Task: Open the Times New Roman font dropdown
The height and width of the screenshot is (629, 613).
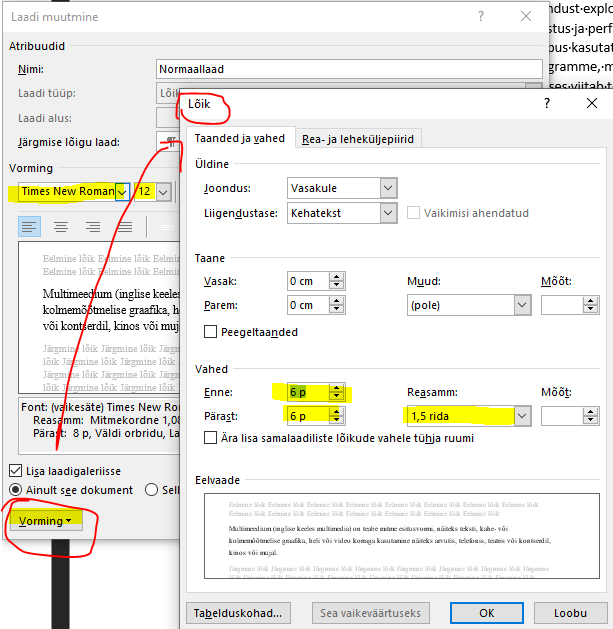Action: pyautogui.click(x=122, y=191)
